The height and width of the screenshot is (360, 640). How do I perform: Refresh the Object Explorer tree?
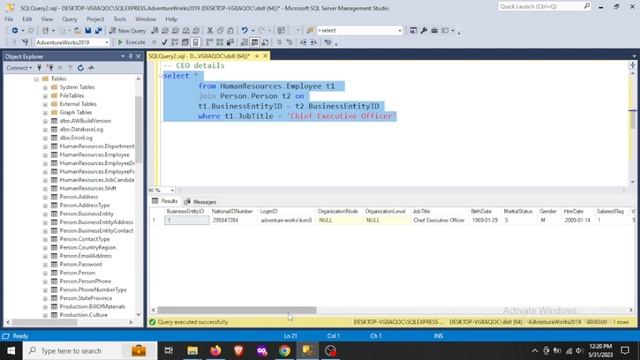point(80,68)
